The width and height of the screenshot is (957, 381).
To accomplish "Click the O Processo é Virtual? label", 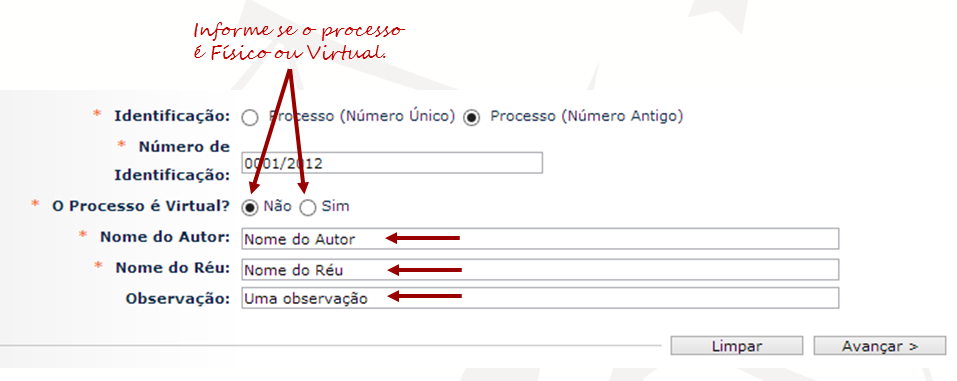I will pyautogui.click(x=141, y=206).
